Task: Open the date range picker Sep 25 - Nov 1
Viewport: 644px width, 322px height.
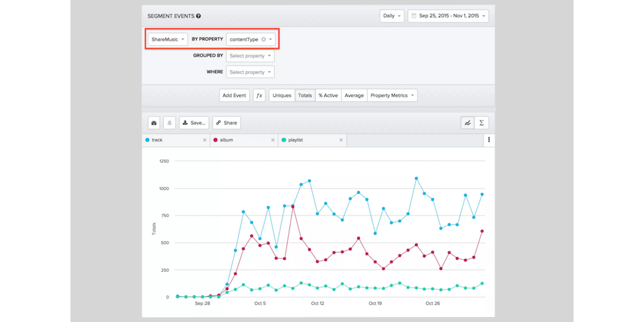Action: tap(448, 16)
